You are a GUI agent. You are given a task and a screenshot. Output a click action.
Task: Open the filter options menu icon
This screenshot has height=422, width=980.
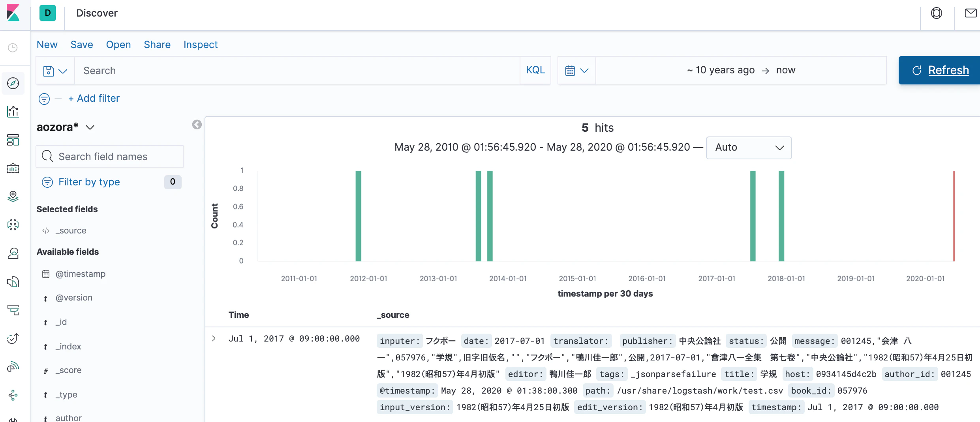pos(44,99)
